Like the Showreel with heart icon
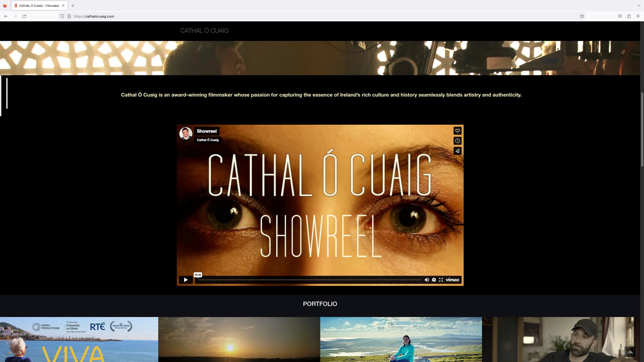This screenshot has height=362, width=644. [x=458, y=131]
